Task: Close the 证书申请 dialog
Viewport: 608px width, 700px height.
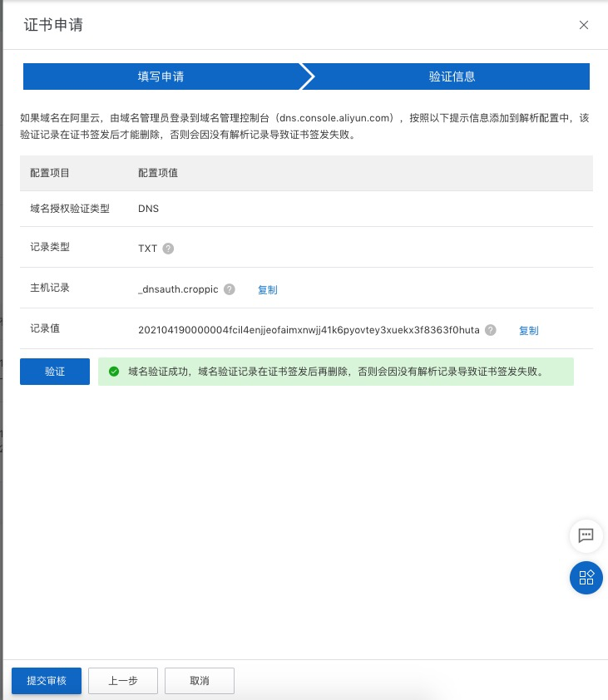Action: pyautogui.click(x=584, y=25)
